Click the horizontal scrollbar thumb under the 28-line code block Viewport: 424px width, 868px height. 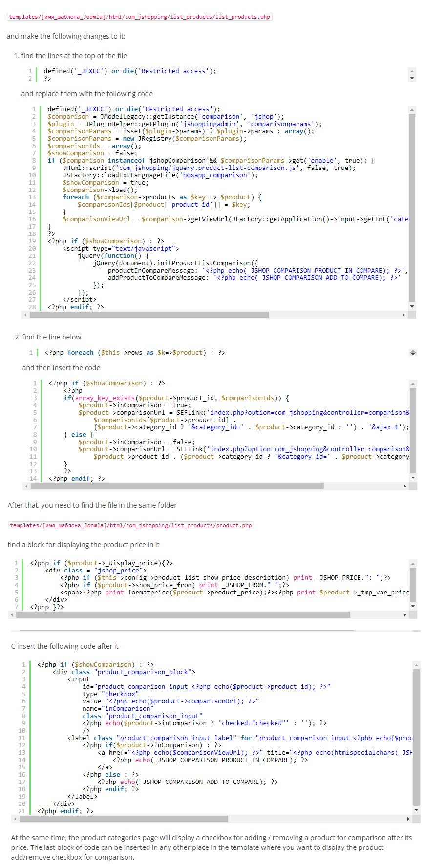[149, 315]
